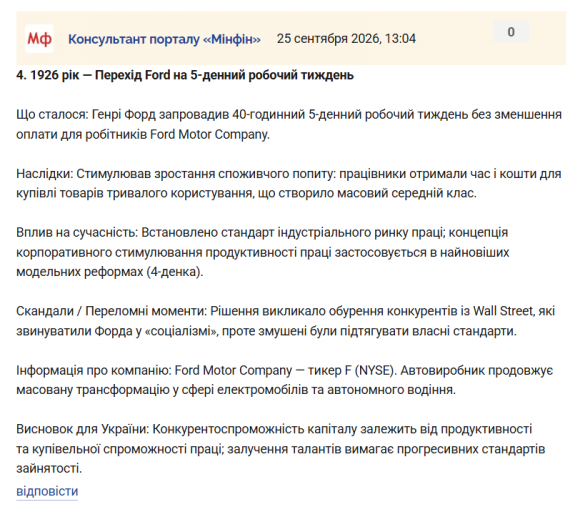The width and height of the screenshot is (580, 512).
Task: Click the paragraph starting with Що сталося
Action: click(x=289, y=124)
